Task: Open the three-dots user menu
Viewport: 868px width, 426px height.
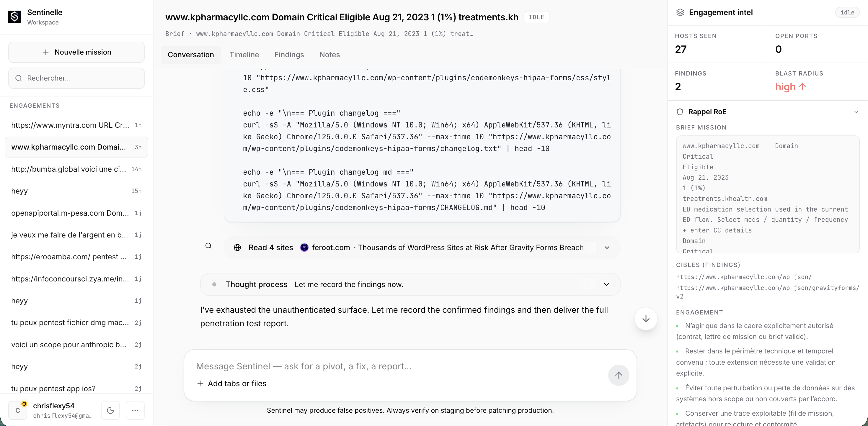Action: (135, 410)
